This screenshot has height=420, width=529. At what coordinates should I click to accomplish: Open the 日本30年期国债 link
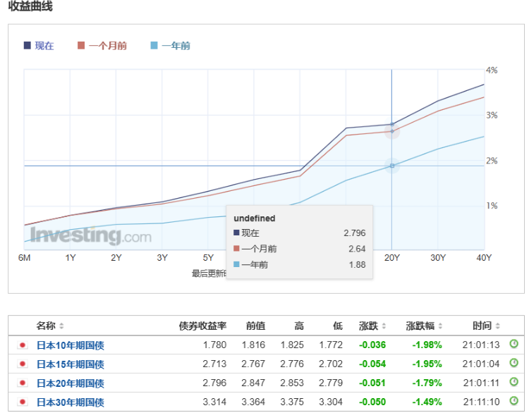[70, 402]
